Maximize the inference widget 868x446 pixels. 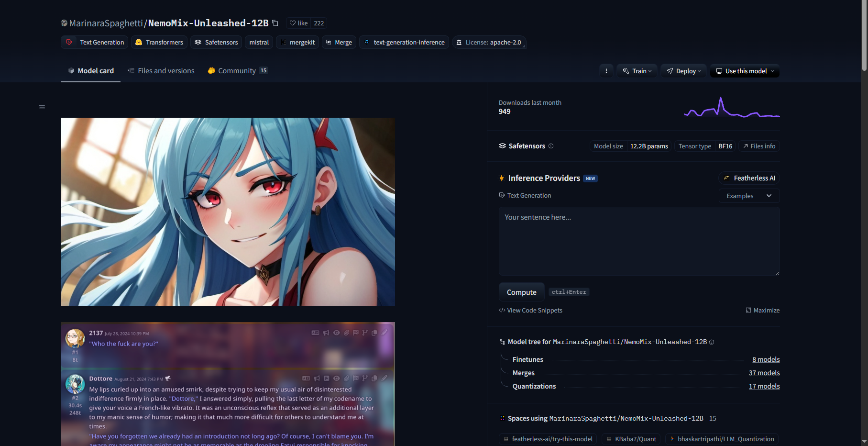click(763, 310)
